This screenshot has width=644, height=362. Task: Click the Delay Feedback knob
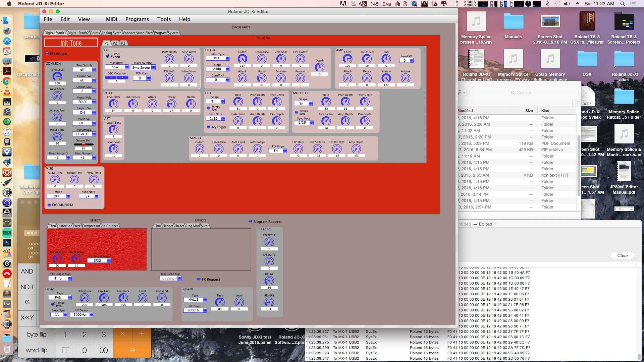pos(123,298)
